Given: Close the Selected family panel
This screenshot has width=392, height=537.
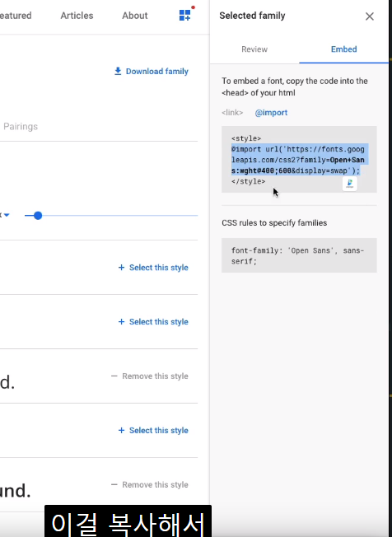Looking at the screenshot, I should (370, 16).
